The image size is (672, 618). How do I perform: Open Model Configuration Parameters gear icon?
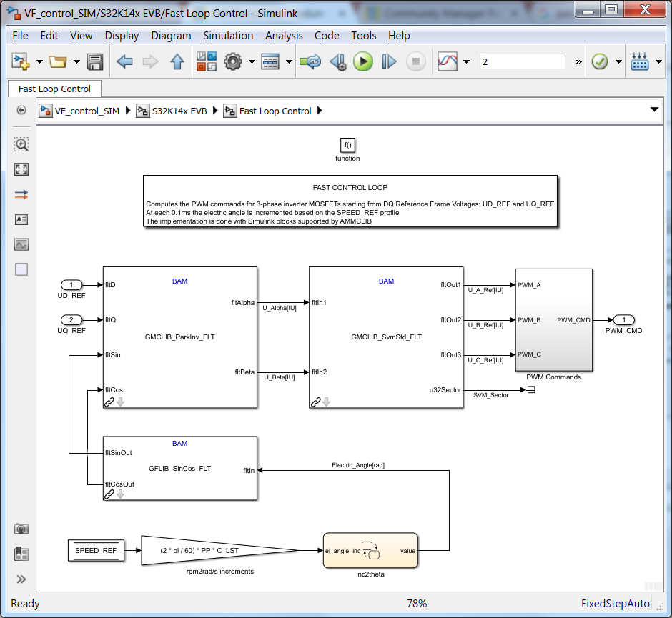click(233, 61)
